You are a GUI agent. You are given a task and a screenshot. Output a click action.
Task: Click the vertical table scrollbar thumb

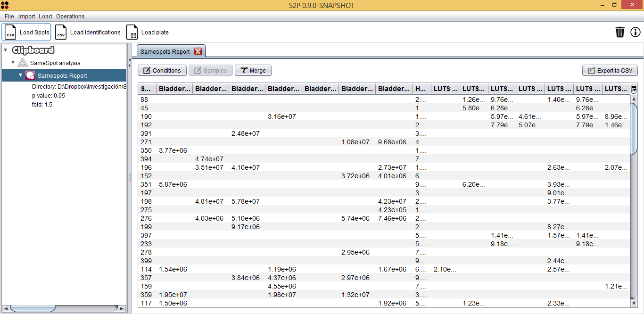[634, 127]
